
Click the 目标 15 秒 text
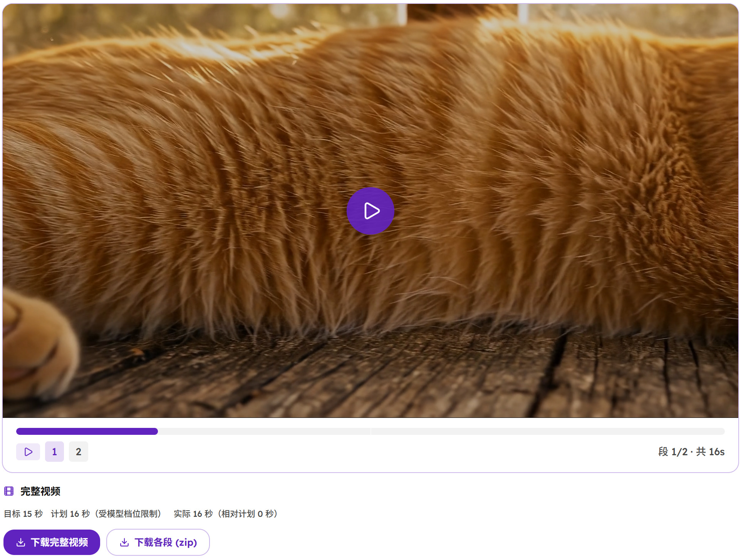[x=23, y=514]
